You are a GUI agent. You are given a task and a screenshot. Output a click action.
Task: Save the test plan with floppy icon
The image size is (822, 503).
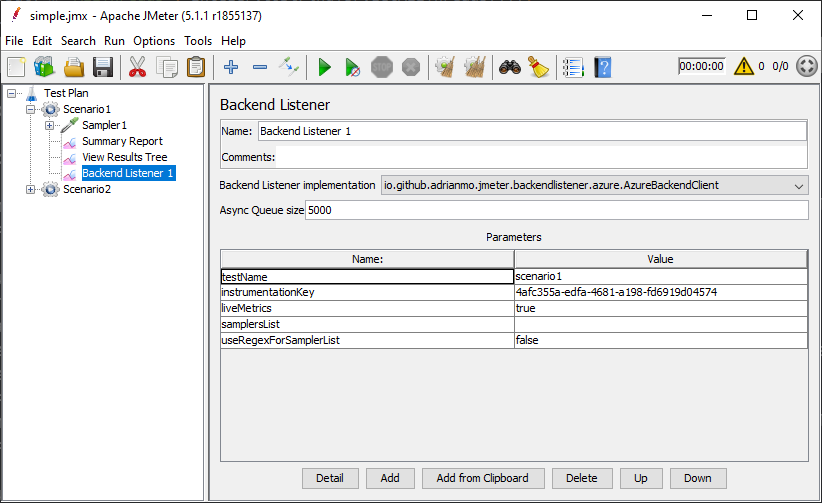103,67
